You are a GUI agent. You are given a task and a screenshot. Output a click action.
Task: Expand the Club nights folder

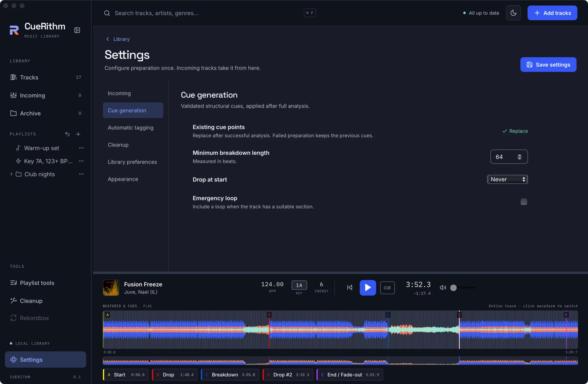(x=11, y=174)
